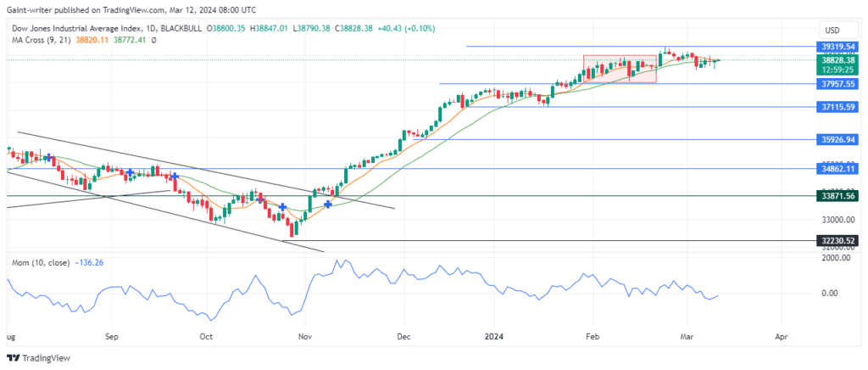
Task: Click the close price C38828.38 in the header
Action: tap(354, 28)
